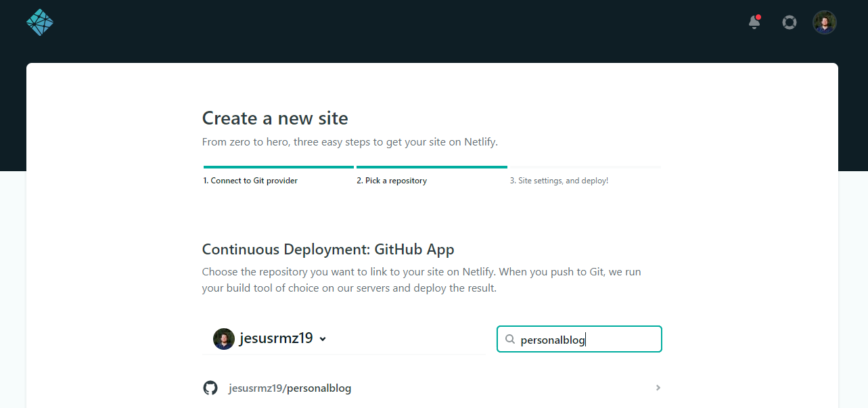The image size is (868, 408).
Task: Expand the jesusrmz19 account dropdown arrow
Action: tap(323, 339)
